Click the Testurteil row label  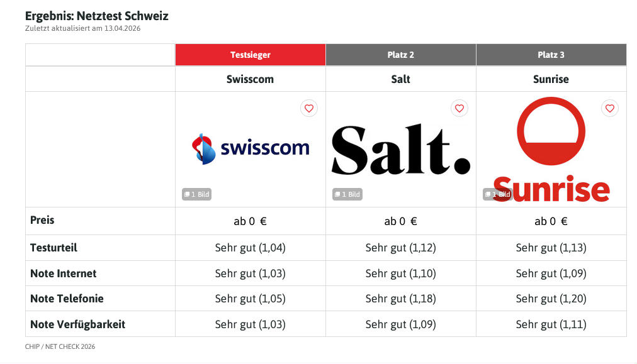tap(54, 248)
